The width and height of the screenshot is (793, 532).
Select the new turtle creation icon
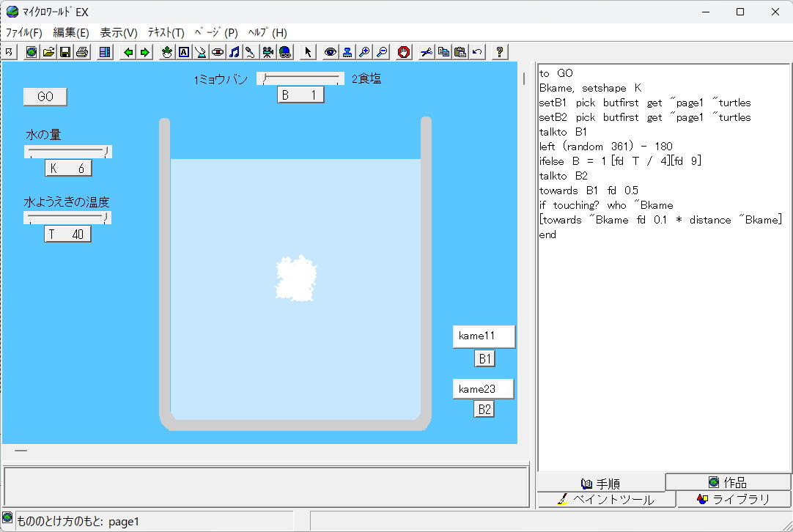click(x=167, y=52)
